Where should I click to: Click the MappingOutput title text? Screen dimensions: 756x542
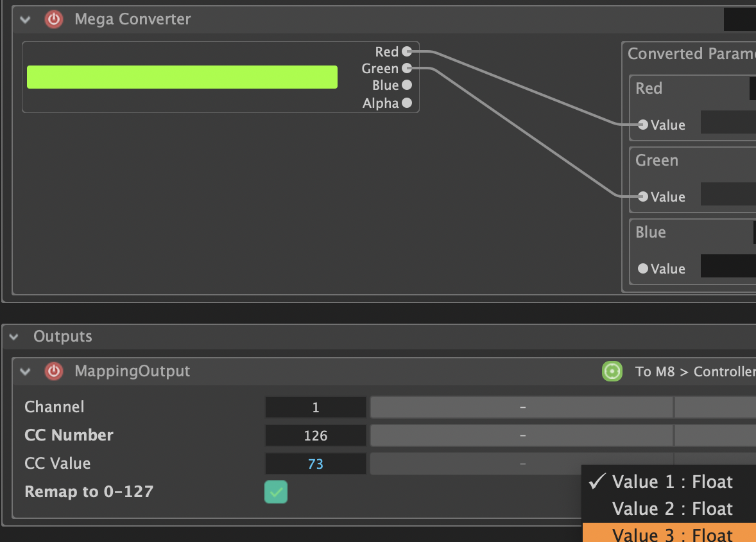(132, 371)
